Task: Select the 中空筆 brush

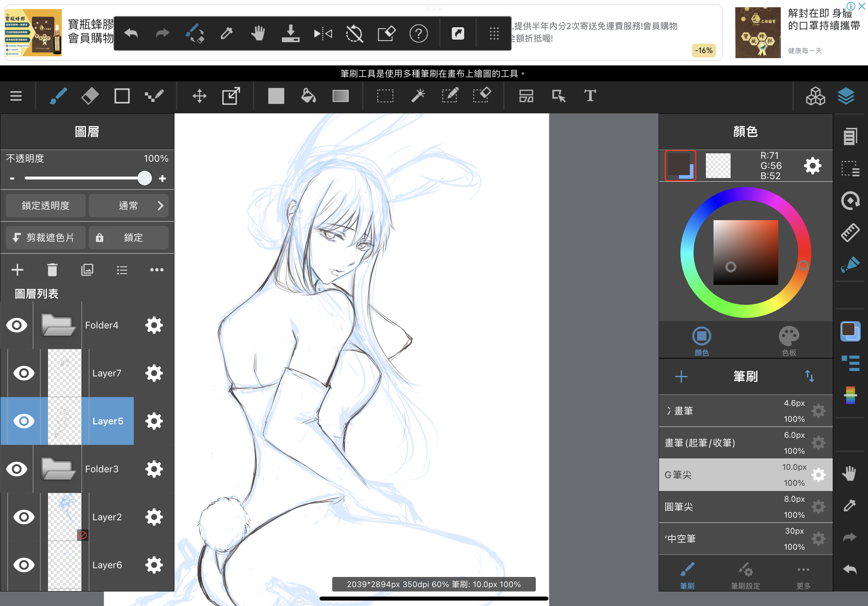Action: click(x=746, y=539)
